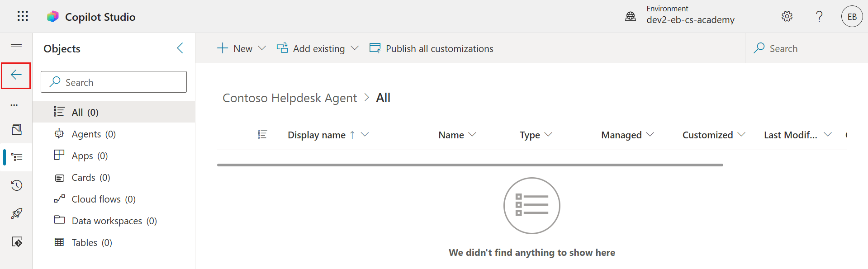Screen dimensions: 868x269
Task: Open the Managed column dropdown
Action: 650,134
